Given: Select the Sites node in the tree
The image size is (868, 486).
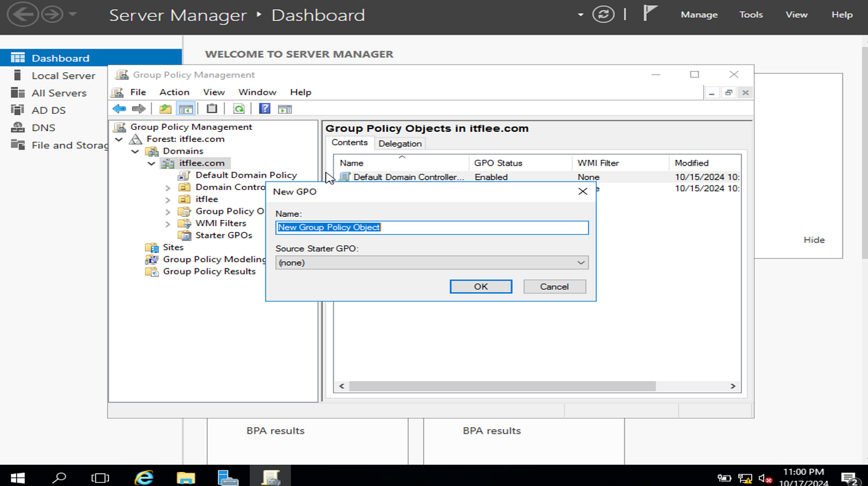Looking at the screenshot, I should [x=173, y=247].
